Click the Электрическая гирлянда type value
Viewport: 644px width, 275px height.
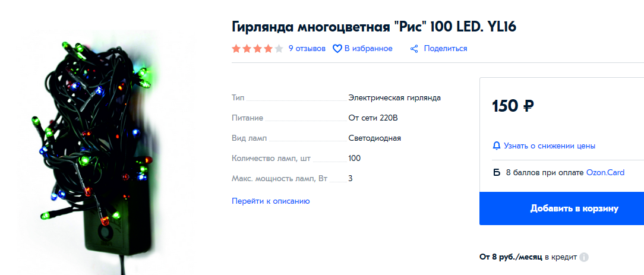coord(394,97)
